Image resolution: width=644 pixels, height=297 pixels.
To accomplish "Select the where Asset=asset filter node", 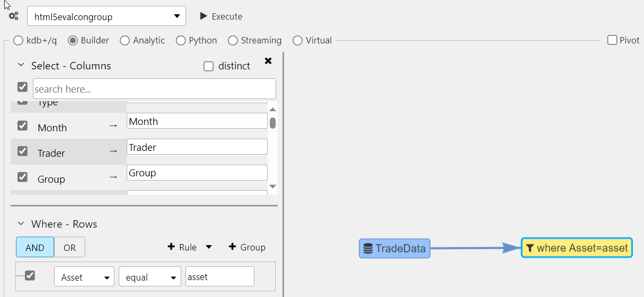I will point(577,248).
